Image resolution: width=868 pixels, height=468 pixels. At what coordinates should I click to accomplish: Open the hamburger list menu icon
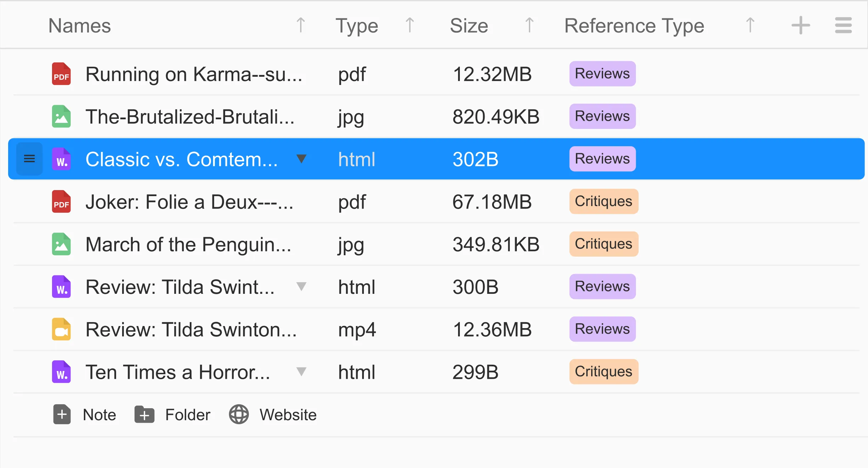click(843, 25)
